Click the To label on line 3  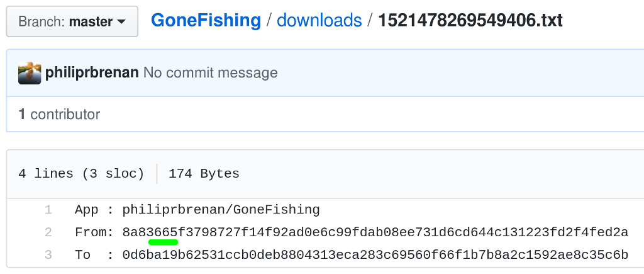coord(82,254)
